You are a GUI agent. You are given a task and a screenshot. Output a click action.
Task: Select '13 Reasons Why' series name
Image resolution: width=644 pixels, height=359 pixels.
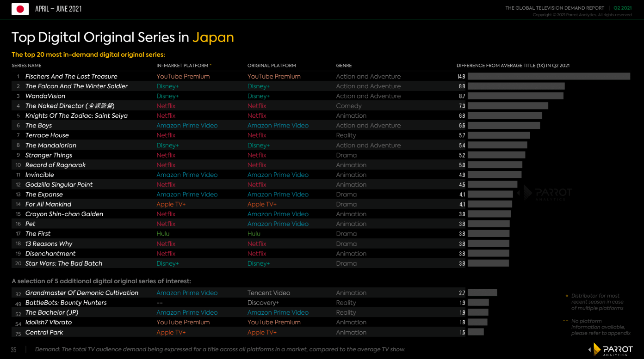point(49,243)
